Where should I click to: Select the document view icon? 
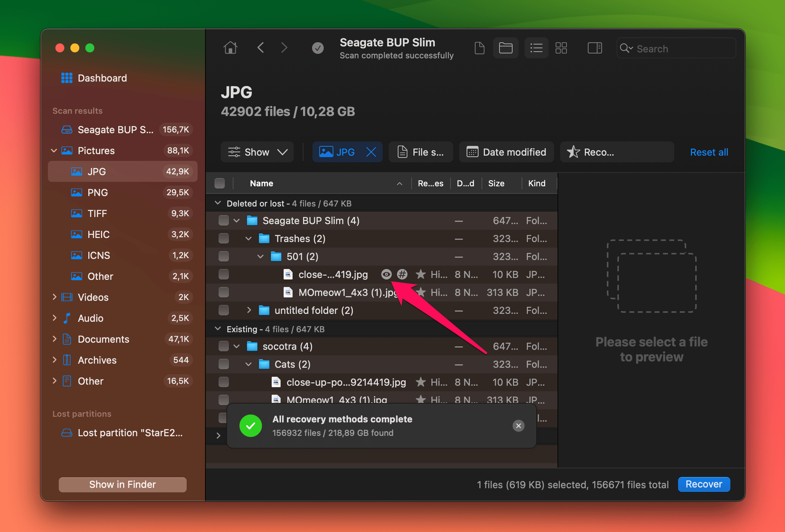point(480,49)
